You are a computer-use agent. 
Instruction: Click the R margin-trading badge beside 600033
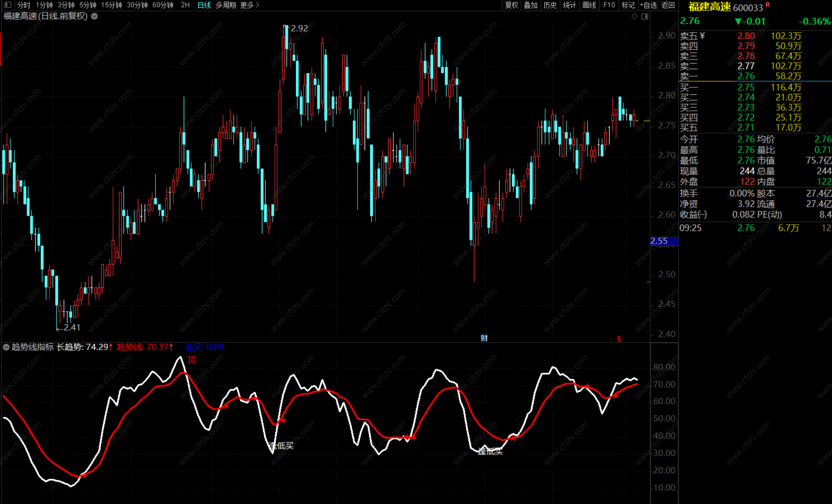coord(768,4)
